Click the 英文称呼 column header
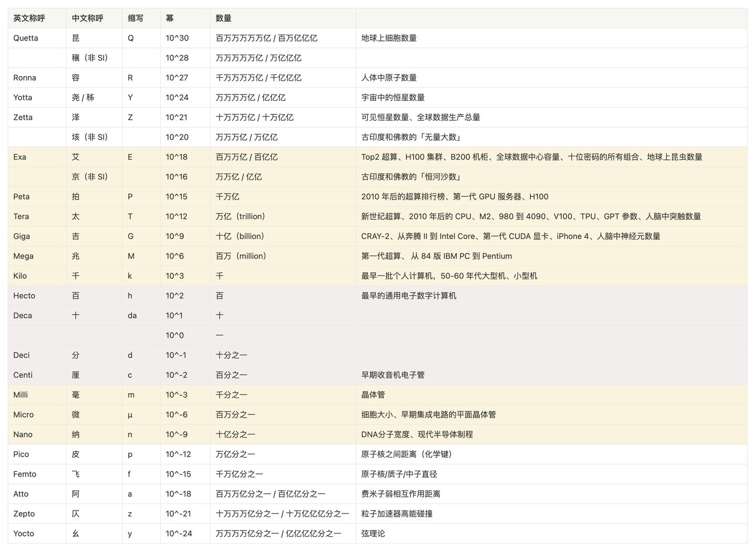 37,18
